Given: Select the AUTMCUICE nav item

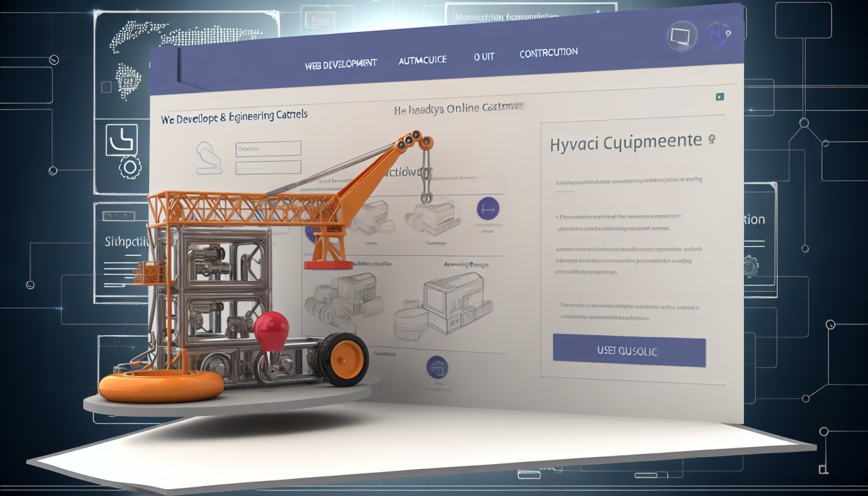Looking at the screenshot, I should click(x=422, y=60).
